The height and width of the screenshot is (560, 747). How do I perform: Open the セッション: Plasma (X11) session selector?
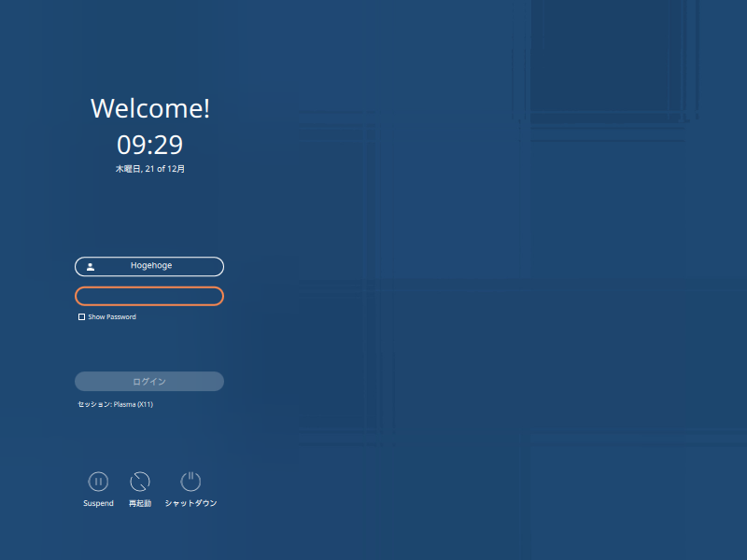click(115, 404)
